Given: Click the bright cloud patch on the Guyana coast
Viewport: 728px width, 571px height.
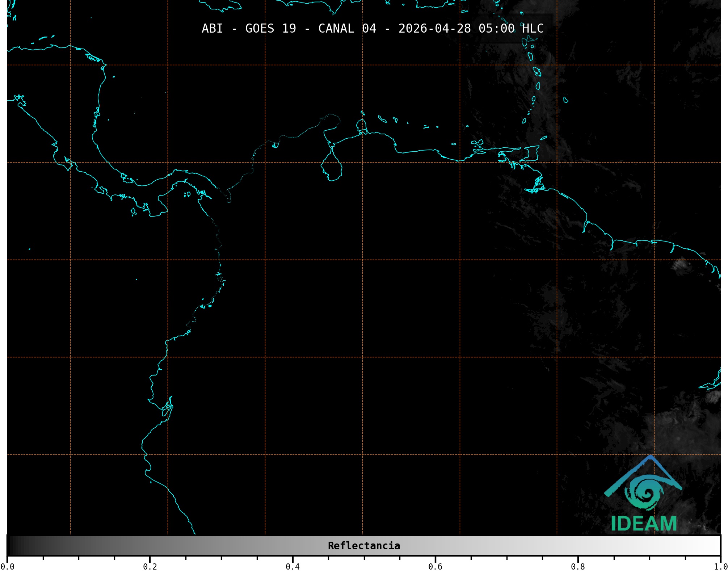Looking at the screenshot, I should (681, 265).
